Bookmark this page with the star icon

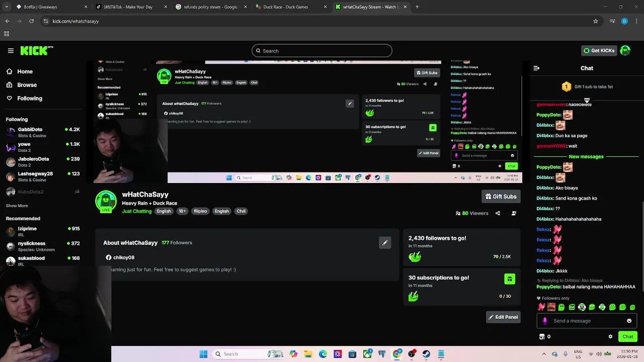tap(596, 21)
